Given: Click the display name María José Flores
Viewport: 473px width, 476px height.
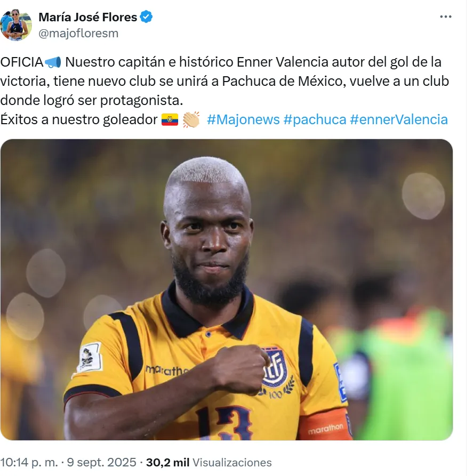Looking at the screenshot, I should (x=88, y=17).
